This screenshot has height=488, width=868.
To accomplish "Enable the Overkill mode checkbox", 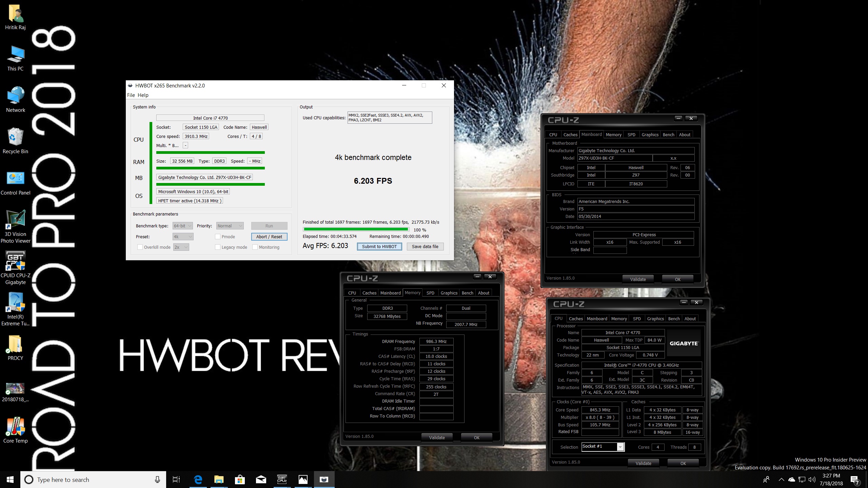I will click(x=140, y=247).
